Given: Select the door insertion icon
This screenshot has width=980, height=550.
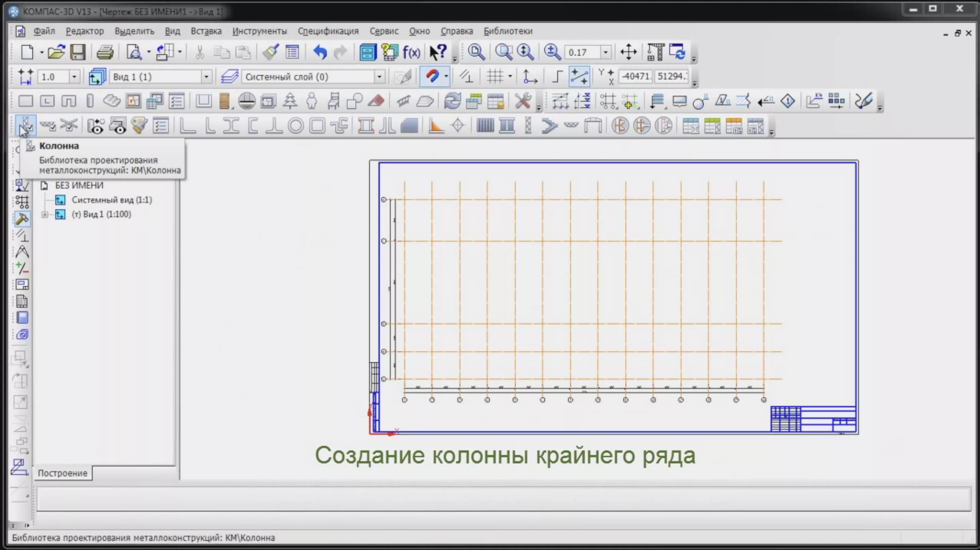Looking at the screenshot, I should (224, 101).
